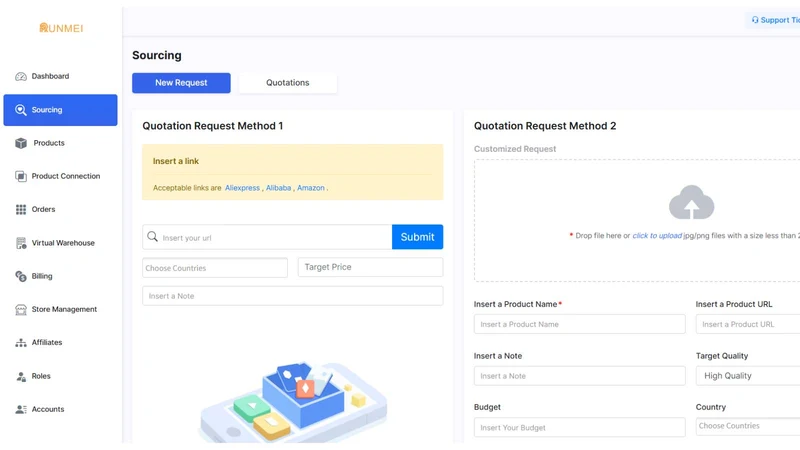Open the Alibaba link
Screen dimensions: 800x450
279,188
